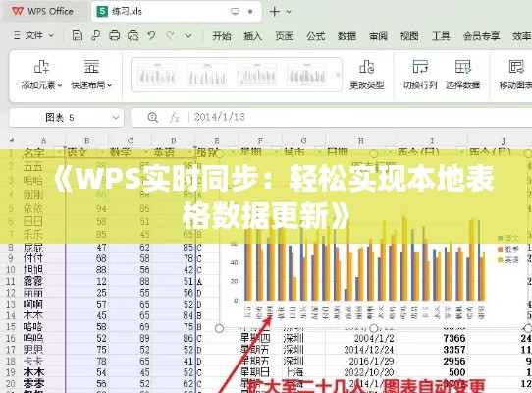
Task: Expand the quick access toolbar dropdown
Action: 188,35
